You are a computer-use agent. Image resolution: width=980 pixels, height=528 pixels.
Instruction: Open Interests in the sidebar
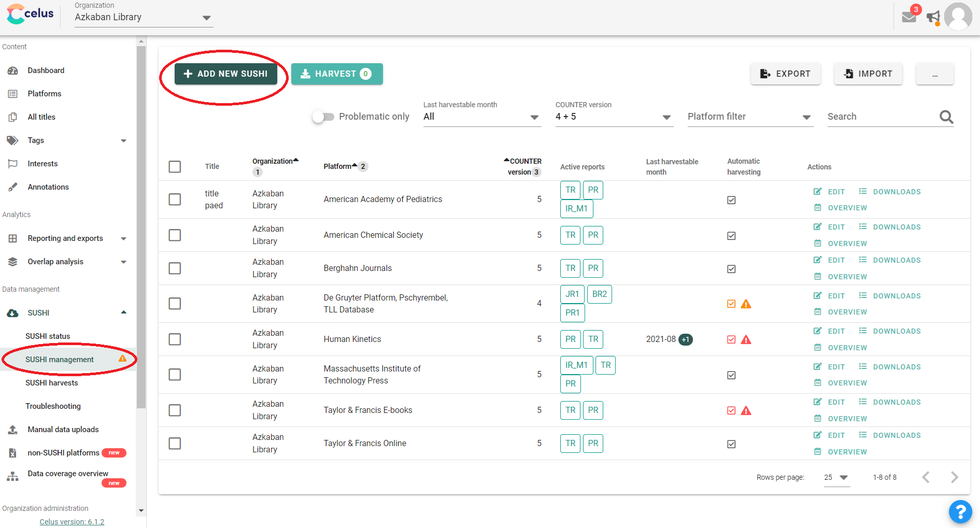click(x=42, y=164)
